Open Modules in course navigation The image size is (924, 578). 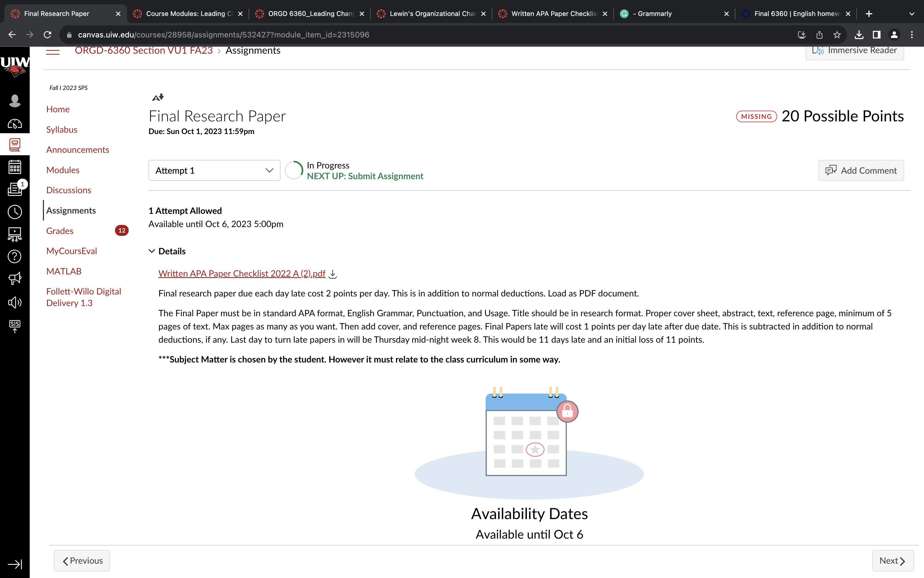point(63,170)
